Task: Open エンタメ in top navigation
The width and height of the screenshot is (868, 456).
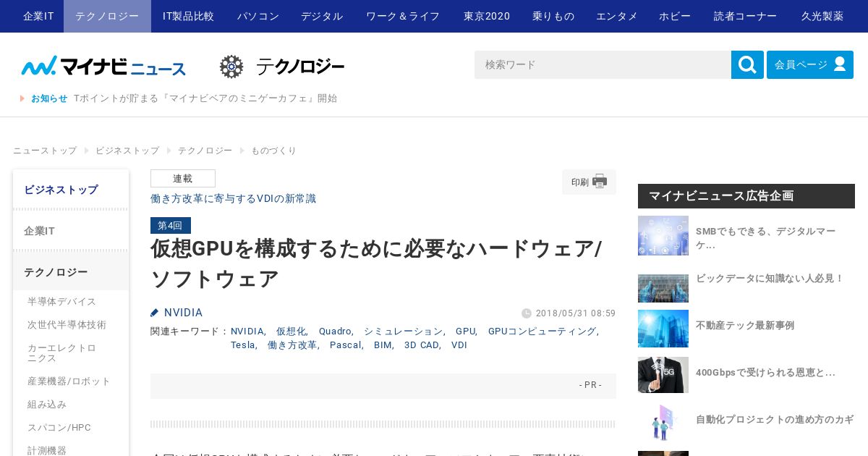Action: click(617, 16)
